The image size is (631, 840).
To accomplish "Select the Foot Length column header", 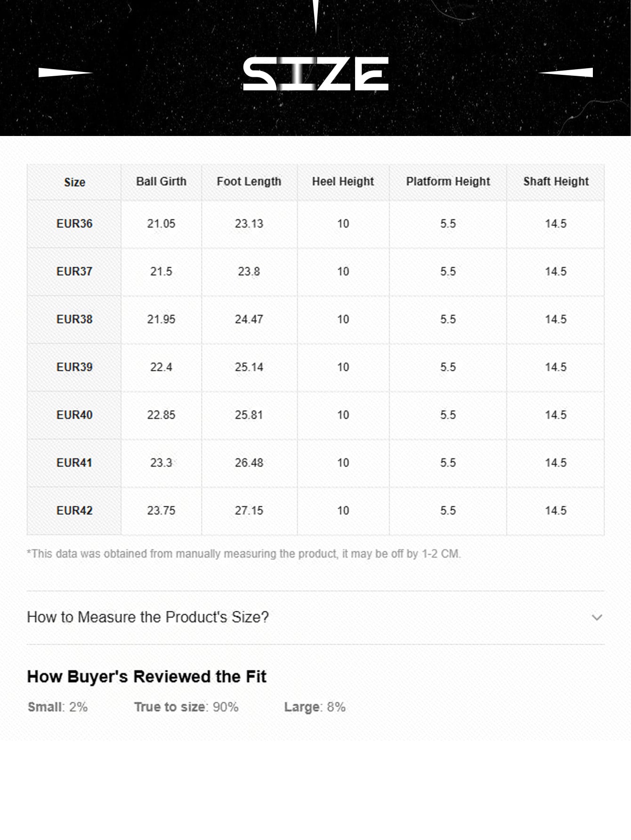I will 249,182.
